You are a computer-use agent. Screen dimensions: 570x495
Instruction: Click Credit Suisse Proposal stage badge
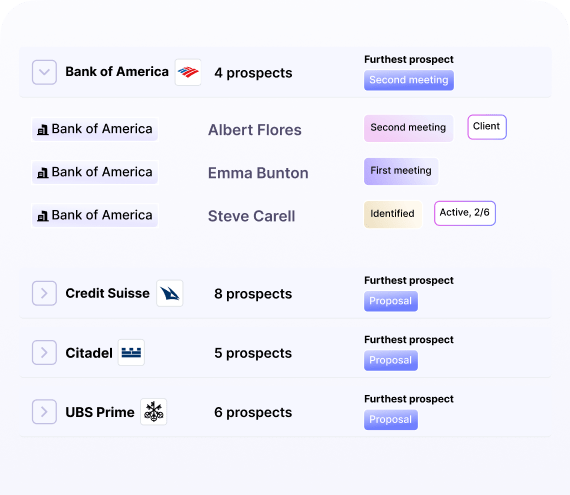coord(391,301)
